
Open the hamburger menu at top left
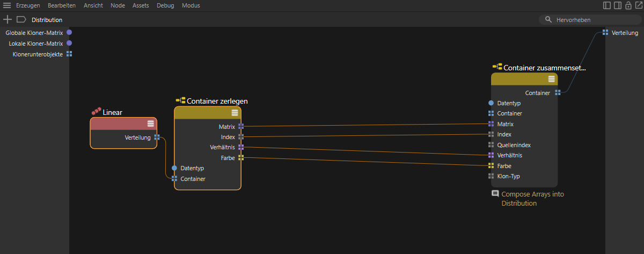7,5
